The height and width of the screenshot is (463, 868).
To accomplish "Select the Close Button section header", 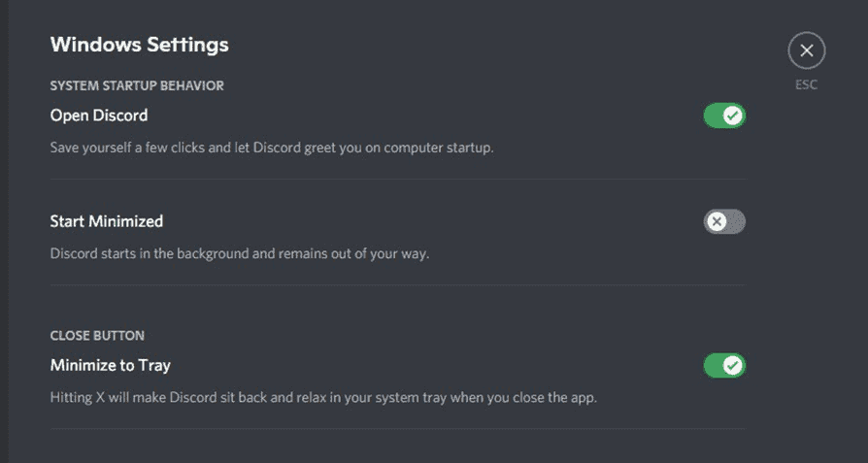I will [x=97, y=336].
